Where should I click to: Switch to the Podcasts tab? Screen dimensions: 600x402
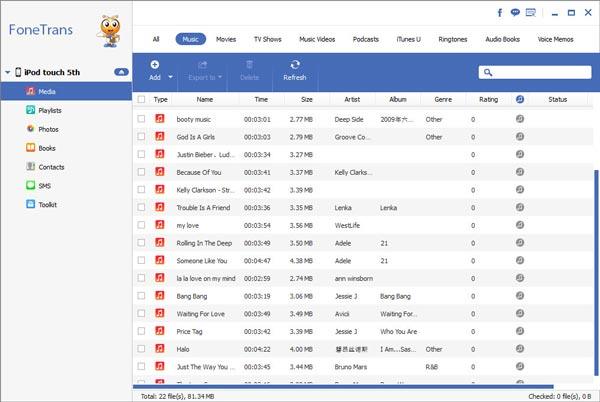tap(365, 39)
